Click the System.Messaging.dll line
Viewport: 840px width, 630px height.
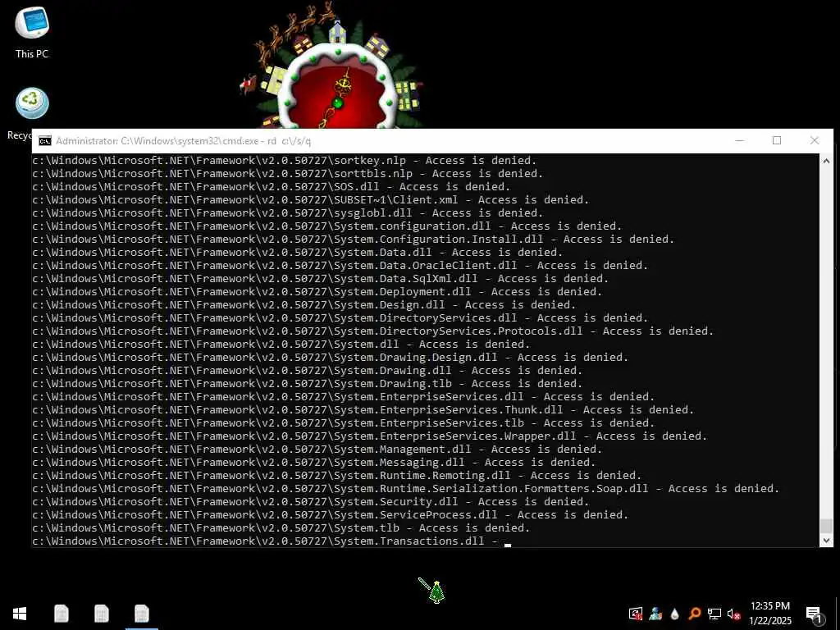click(x=314, y=463)
